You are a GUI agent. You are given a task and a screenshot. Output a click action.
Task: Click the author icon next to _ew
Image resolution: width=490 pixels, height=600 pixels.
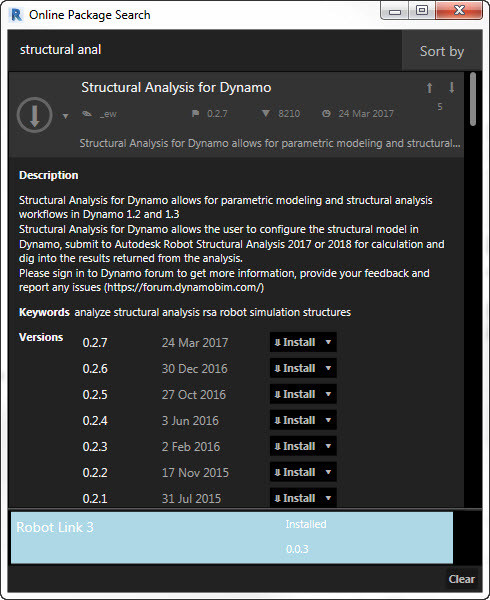[x=87, y=114]
